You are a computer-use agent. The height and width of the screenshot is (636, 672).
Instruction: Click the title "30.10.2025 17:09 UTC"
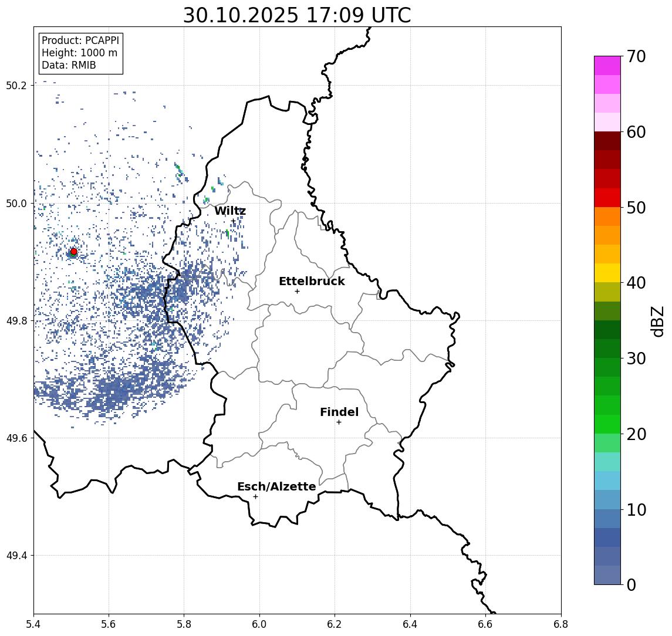click(x=297, y=15)
